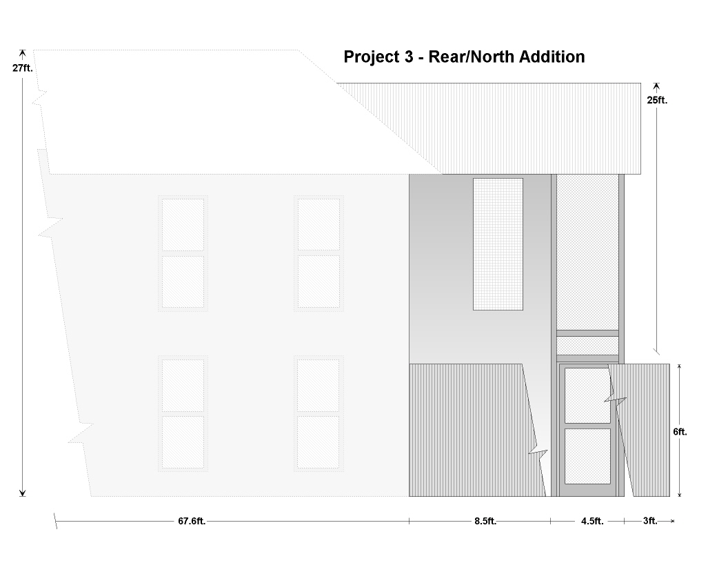Click the lower-left window of the existing building
The width and height of the screenshot is (728, 563).
click(x=183, y=413)
